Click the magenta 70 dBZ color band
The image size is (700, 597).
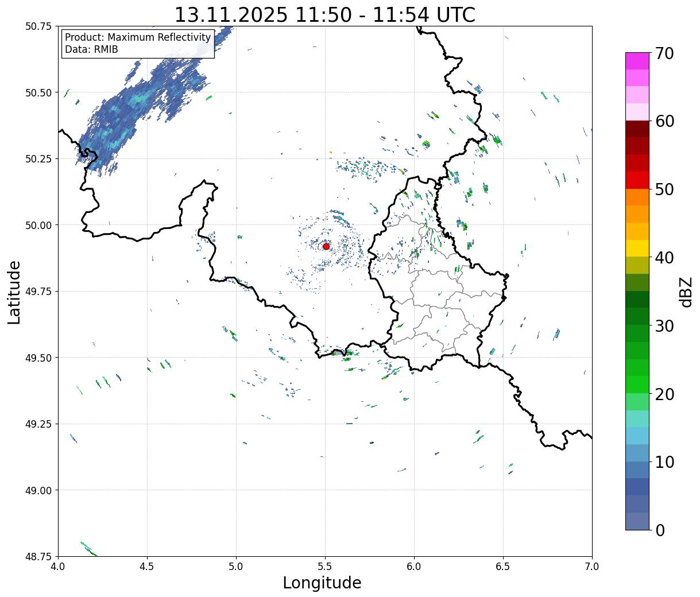pos(637,61)
